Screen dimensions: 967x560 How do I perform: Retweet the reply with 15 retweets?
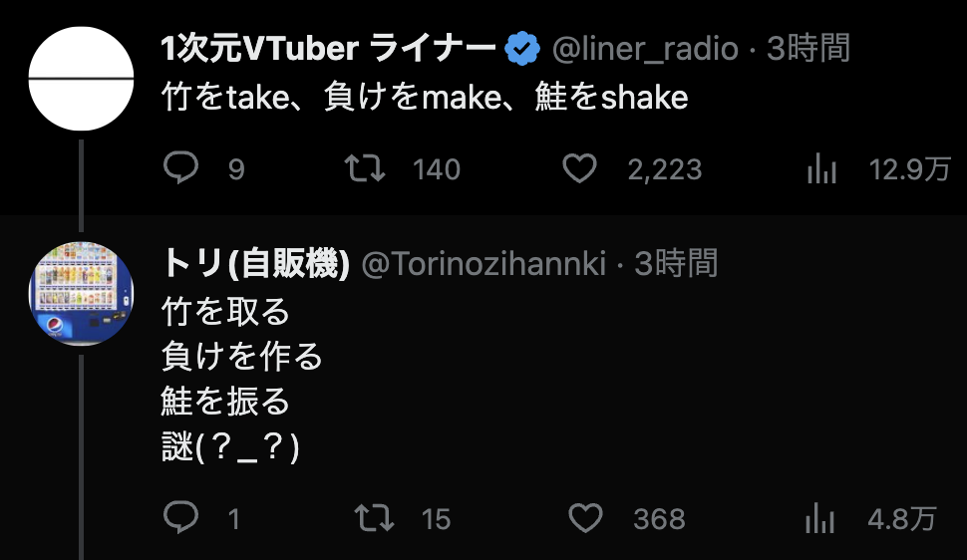coord(375,518)
